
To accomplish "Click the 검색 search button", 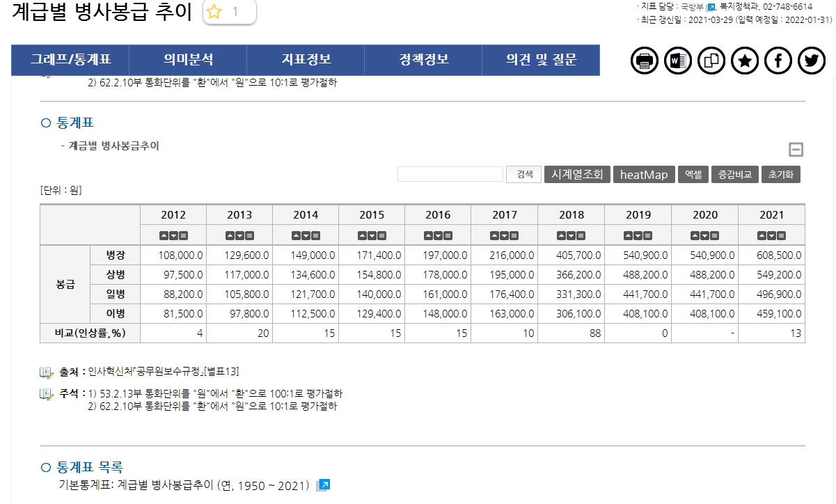I will coord(524,175).
